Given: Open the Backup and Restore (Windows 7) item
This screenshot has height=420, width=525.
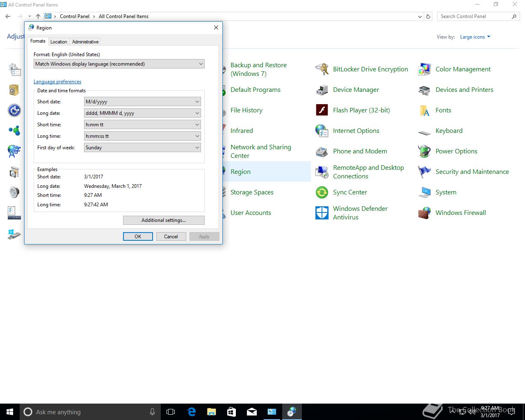Looking at the screenshot, I should point(258,69).
